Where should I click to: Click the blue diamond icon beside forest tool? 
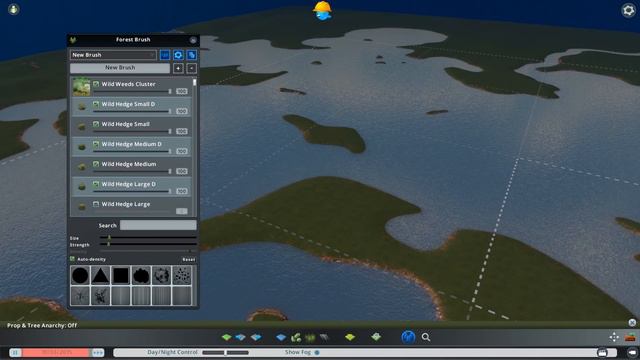click(x=281, y=337)
